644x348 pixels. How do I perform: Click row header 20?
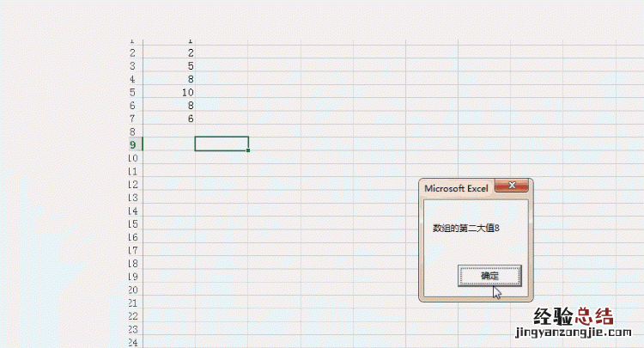tap(131, 290)
